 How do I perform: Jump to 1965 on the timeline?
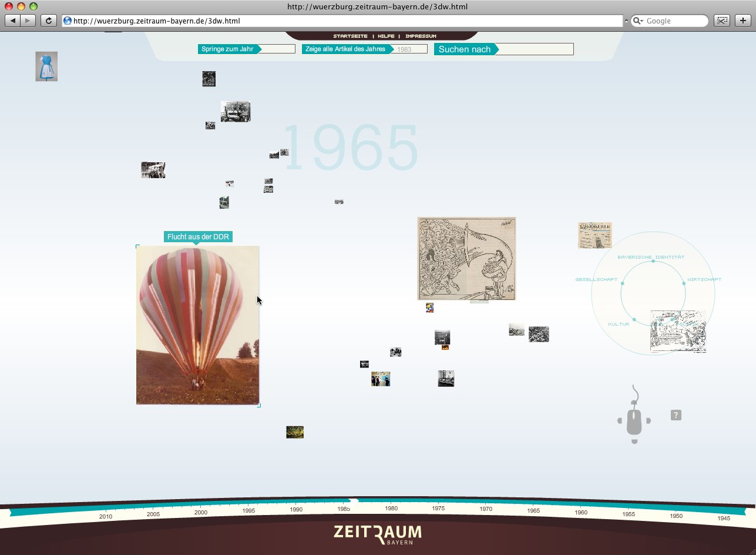[x=533, y=511]
